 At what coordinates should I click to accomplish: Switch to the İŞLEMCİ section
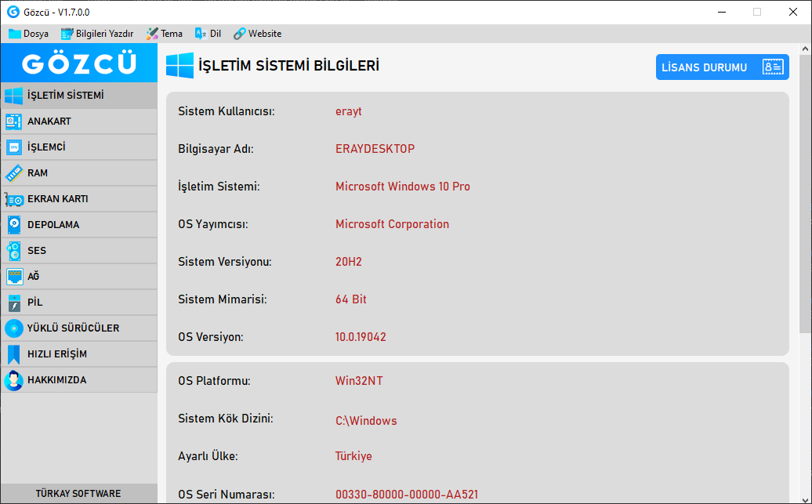tap(79, 147)
